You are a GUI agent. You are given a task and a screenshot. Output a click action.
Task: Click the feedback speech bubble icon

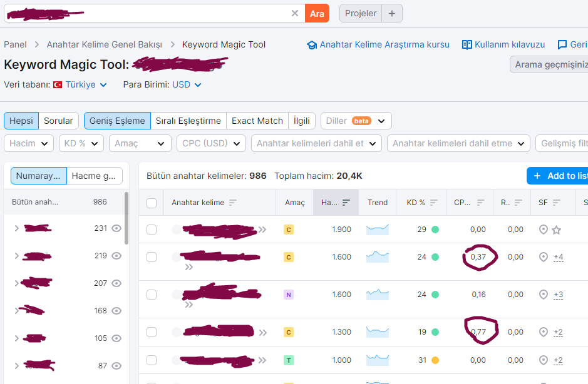click(x=562, y=45)
